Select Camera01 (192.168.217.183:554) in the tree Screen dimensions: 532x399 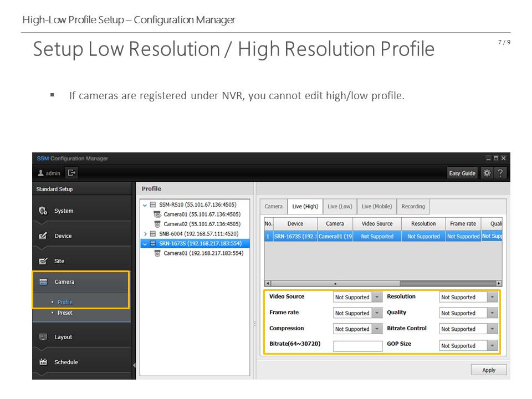[203, 253]
